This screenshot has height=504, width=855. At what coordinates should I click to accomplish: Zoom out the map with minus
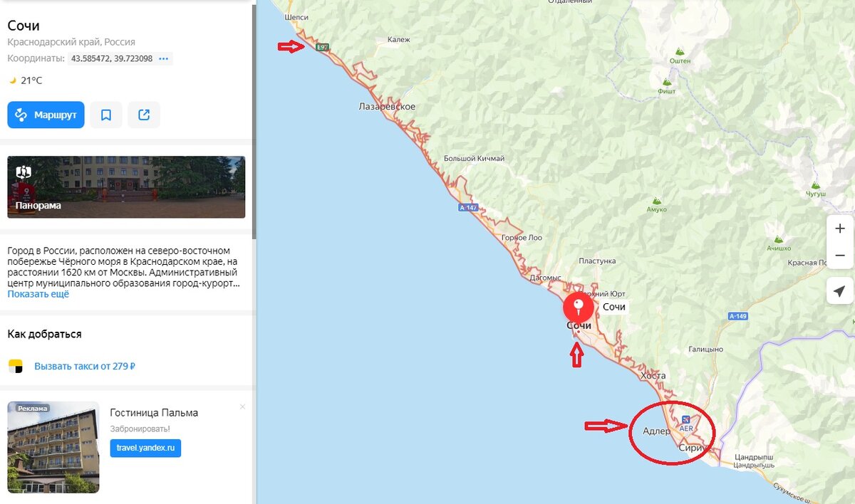[839, 255]
